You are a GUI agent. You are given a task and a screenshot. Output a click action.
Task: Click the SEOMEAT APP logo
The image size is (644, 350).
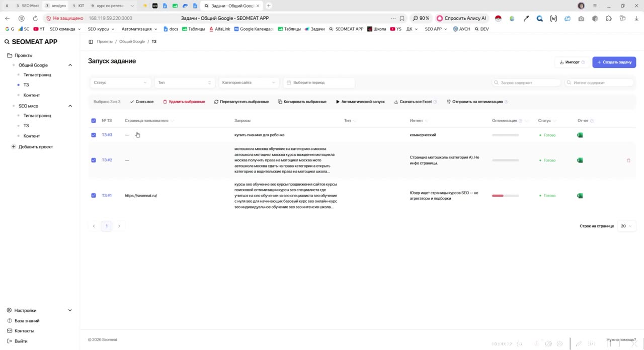pos(31,42)
